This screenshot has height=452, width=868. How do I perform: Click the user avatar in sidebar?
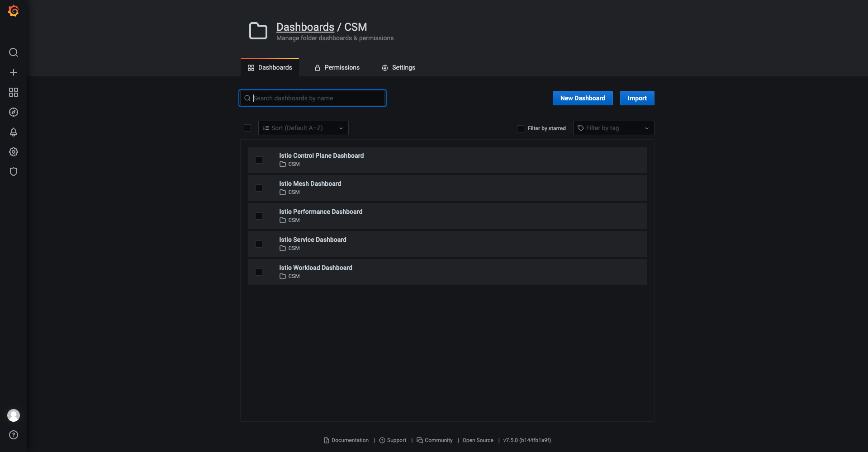click(x=14, y=415)
